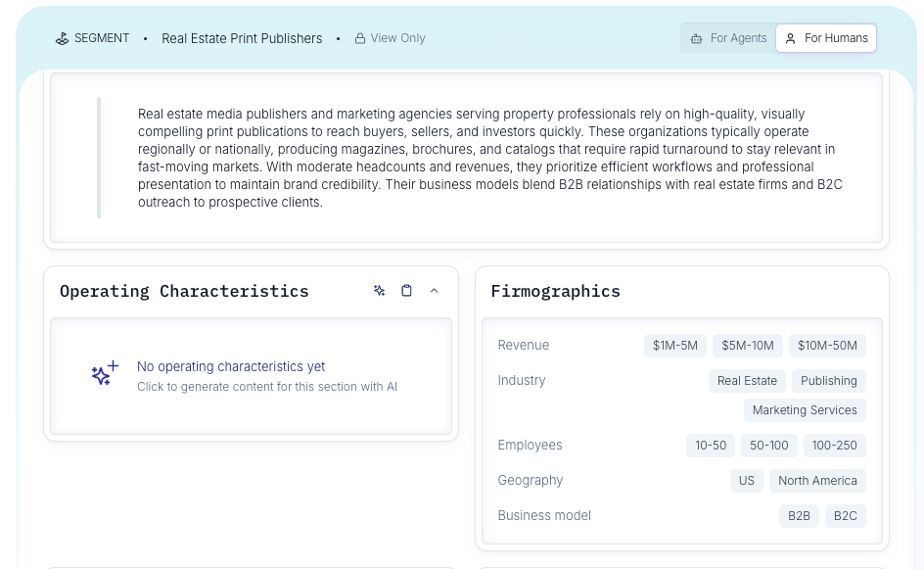Click the Real Estate Print Publishers title
924x569 pixels.
242,38
